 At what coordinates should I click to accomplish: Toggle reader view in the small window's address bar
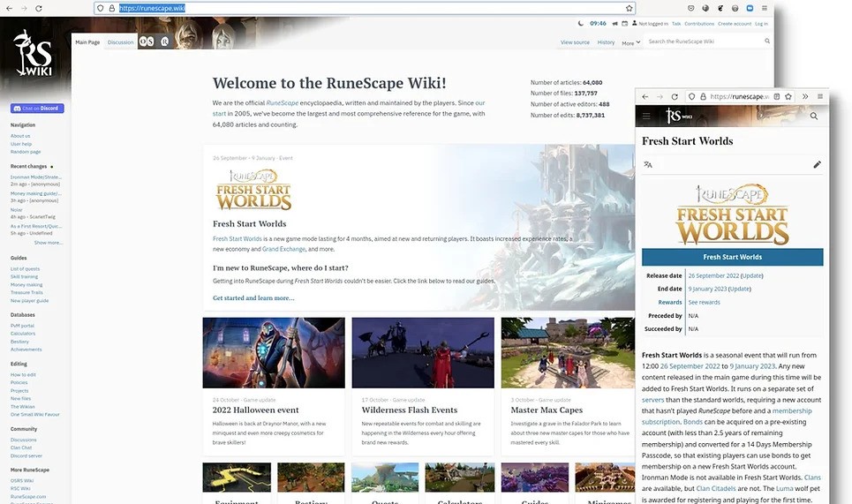[x=776, y=97]
